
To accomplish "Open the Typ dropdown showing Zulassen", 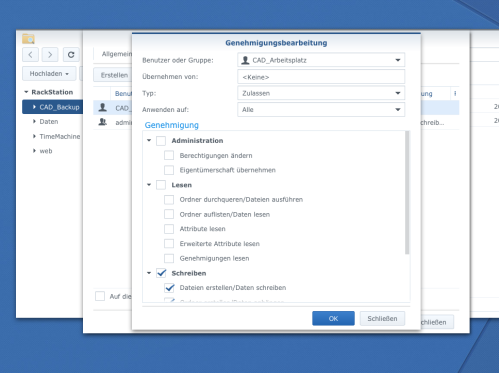I will coord(321,93).
